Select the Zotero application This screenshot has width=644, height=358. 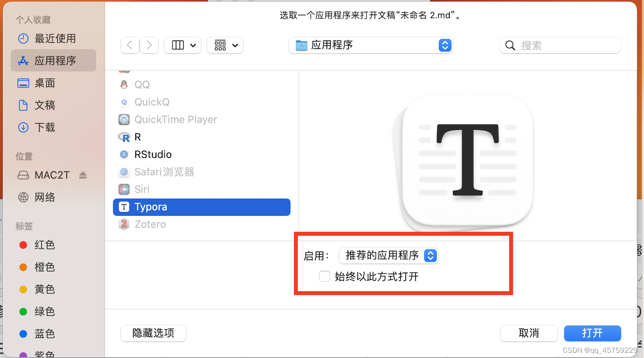202,224
